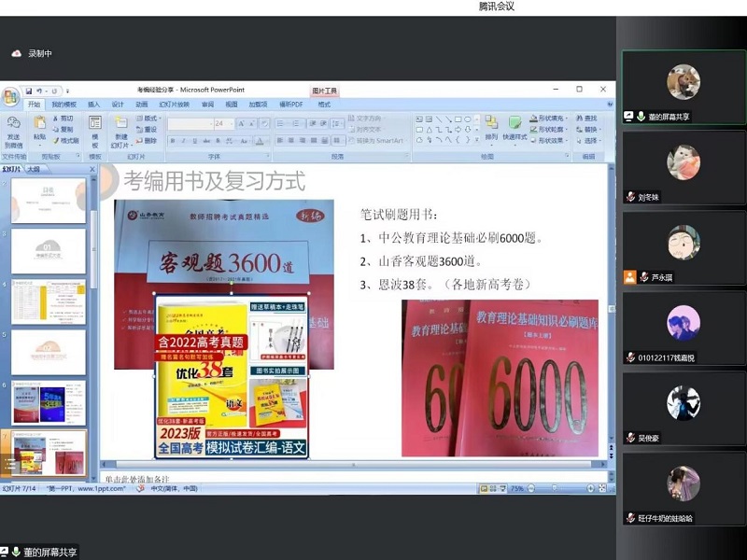The image size is (747, 560).
Task: Toggle bold formatting in the font group
Action: [x=173, y=141]
